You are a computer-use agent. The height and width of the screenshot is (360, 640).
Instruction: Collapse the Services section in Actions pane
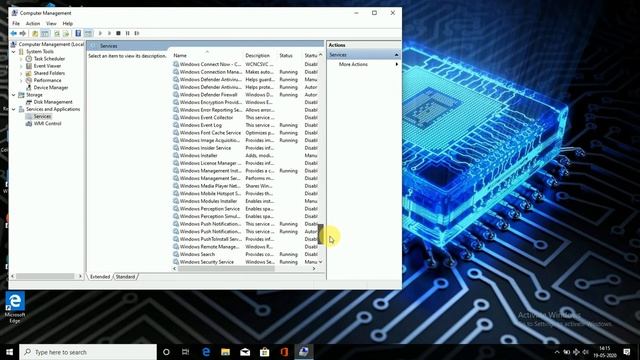pyautogui.click(x=396, y=55)
